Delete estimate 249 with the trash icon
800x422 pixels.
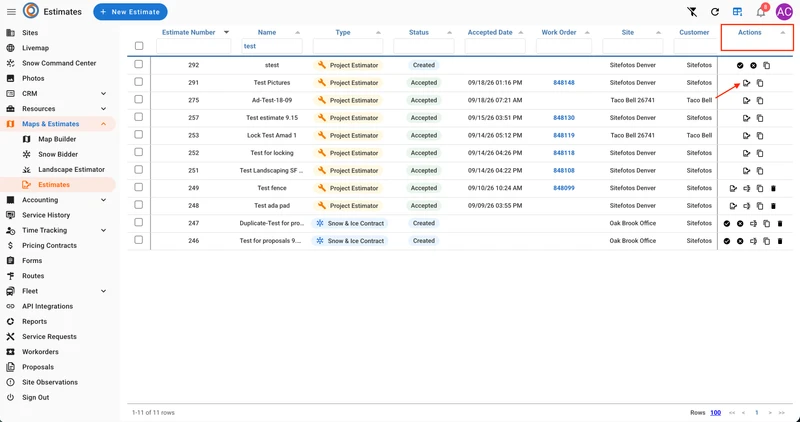coord(773,188)
